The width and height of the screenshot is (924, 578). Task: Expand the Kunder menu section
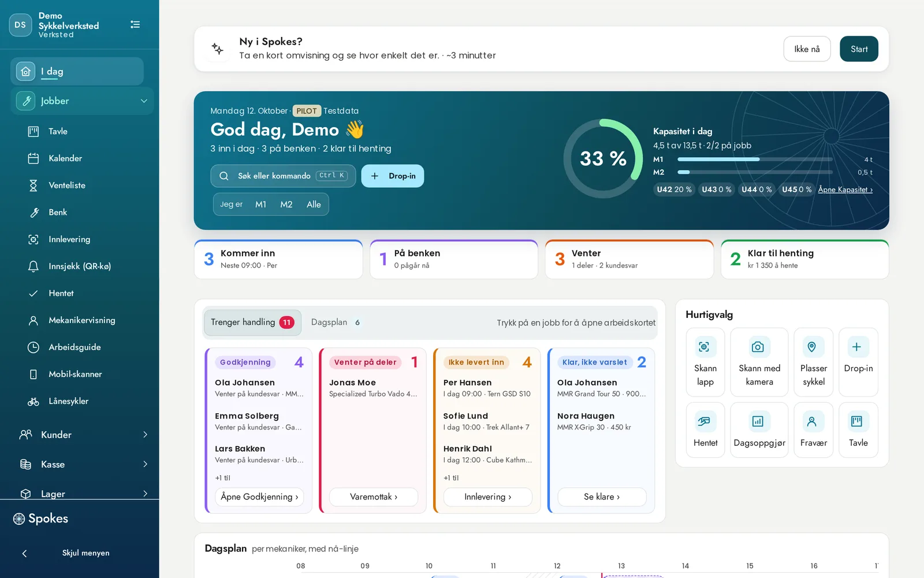[x=82, y=435]
